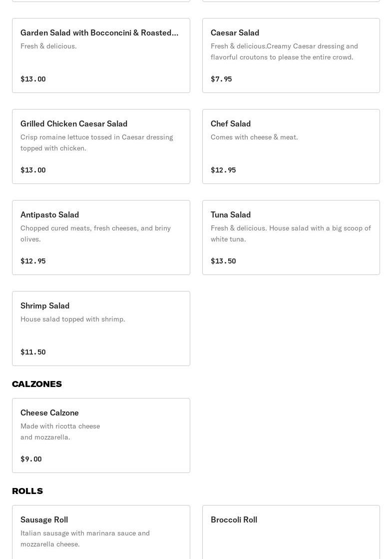Click the $11.50 Shrimp Salad price

coord(33,352)
